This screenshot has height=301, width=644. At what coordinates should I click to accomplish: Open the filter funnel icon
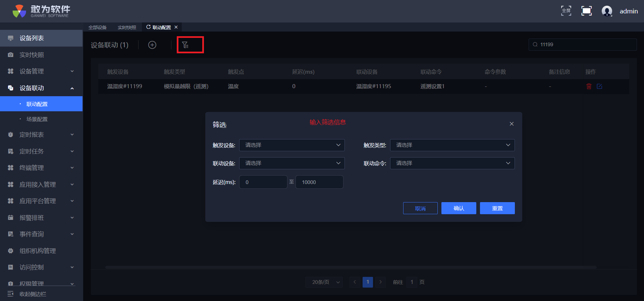[185, 45]
